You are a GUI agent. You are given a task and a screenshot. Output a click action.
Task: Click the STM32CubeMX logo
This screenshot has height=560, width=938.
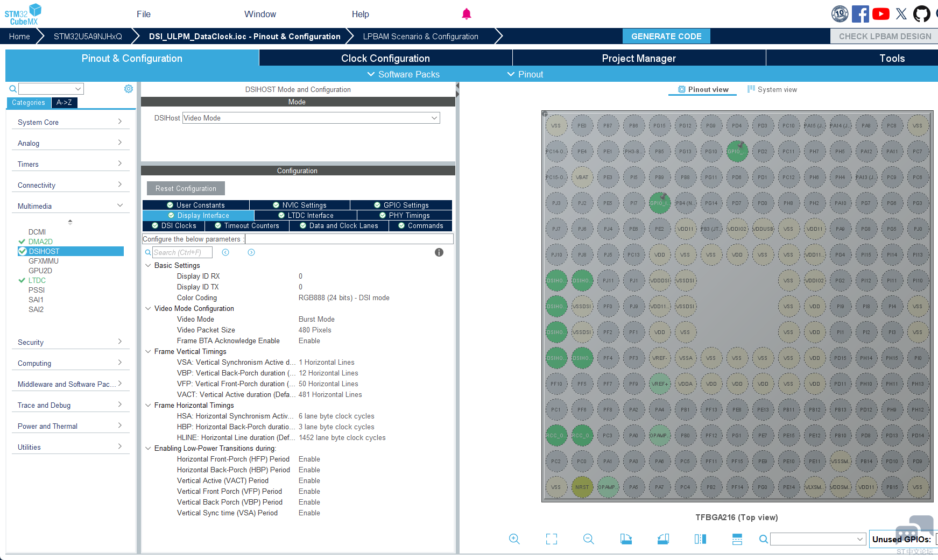[23, 14]
